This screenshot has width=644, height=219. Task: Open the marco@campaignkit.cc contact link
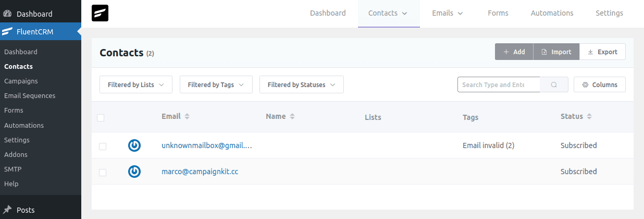coord(200,172)
